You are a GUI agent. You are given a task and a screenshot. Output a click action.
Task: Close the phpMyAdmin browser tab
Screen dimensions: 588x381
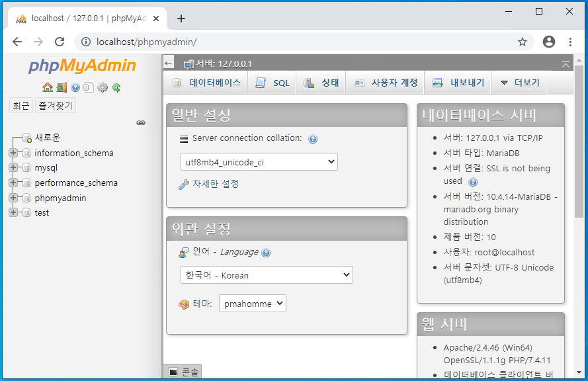tap(156, 19)
